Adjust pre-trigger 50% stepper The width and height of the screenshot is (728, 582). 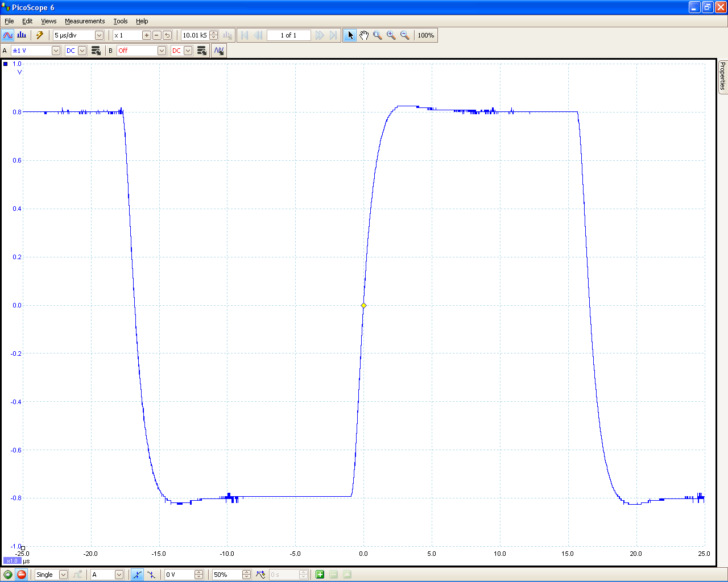click(246, 575)
